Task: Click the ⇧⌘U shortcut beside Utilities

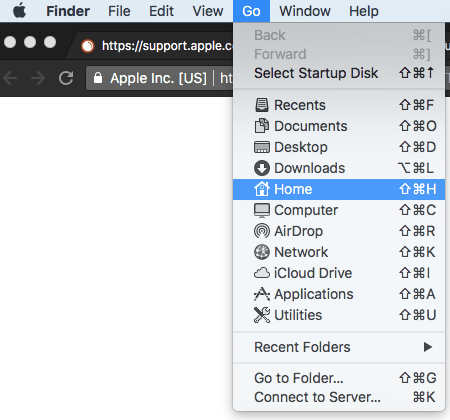Action: click(x=417, y=315)
